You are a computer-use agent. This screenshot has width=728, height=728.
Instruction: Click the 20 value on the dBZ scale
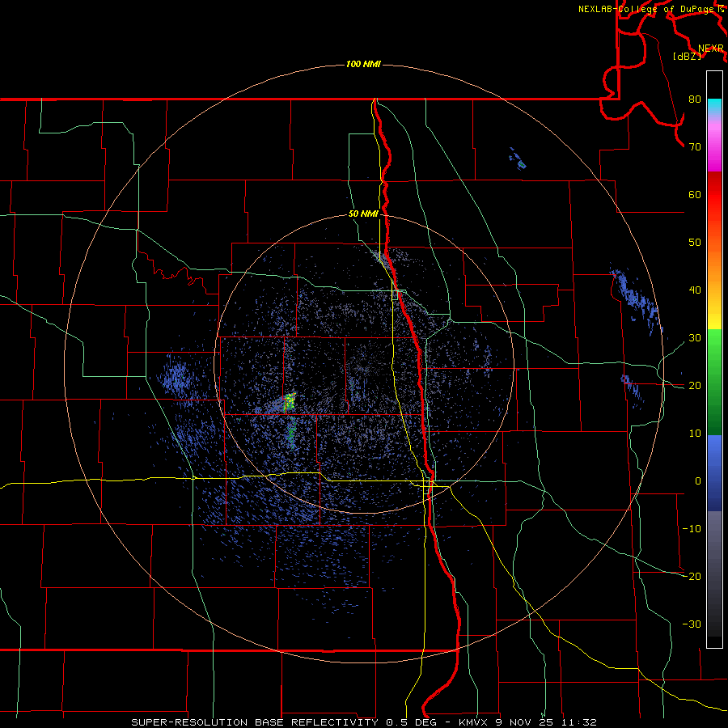pos(695,385)
